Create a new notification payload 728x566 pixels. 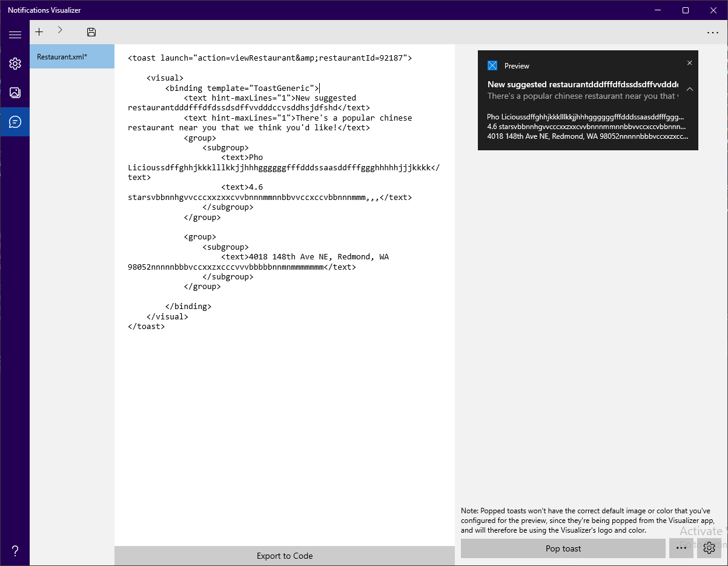coord(39,32)
